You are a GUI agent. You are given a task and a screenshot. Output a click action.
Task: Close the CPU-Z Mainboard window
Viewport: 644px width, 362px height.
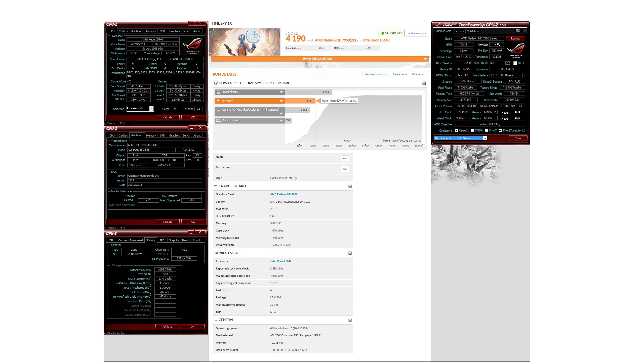click(x=200, y=128)
